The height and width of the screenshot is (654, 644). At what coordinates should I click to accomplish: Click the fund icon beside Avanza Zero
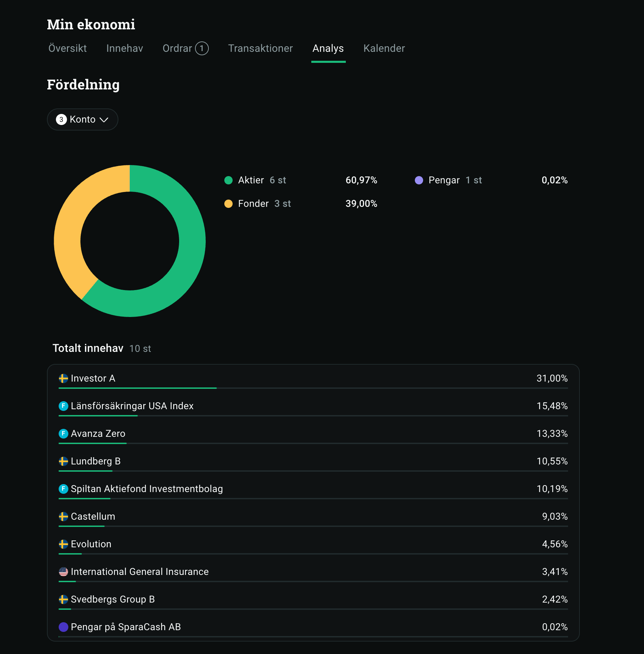(x=64, y=434)
